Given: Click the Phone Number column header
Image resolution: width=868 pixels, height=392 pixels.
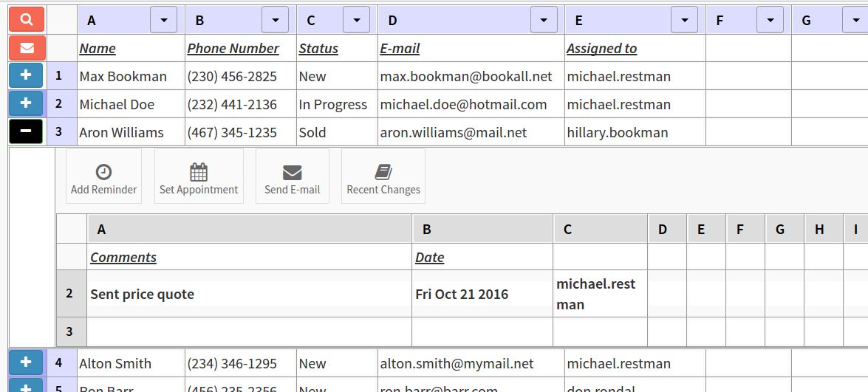Looking at the screenshot, I should tap(233, 49).
